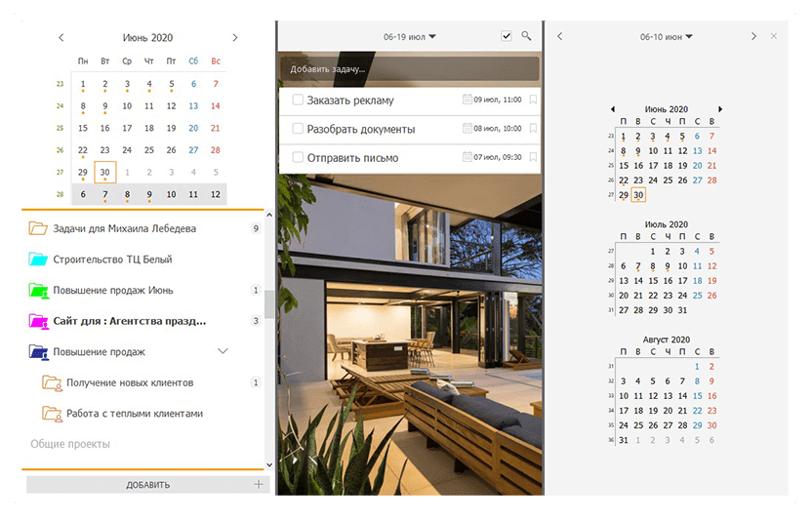Screen dimensions: 812x521
Task: Select the cyan folder Строительство ТЦ Белый
Action: click(112, 259)
